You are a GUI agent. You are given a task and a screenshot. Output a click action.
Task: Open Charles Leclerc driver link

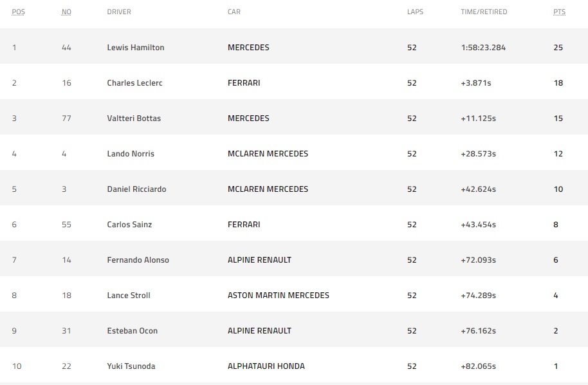[134, 82]
